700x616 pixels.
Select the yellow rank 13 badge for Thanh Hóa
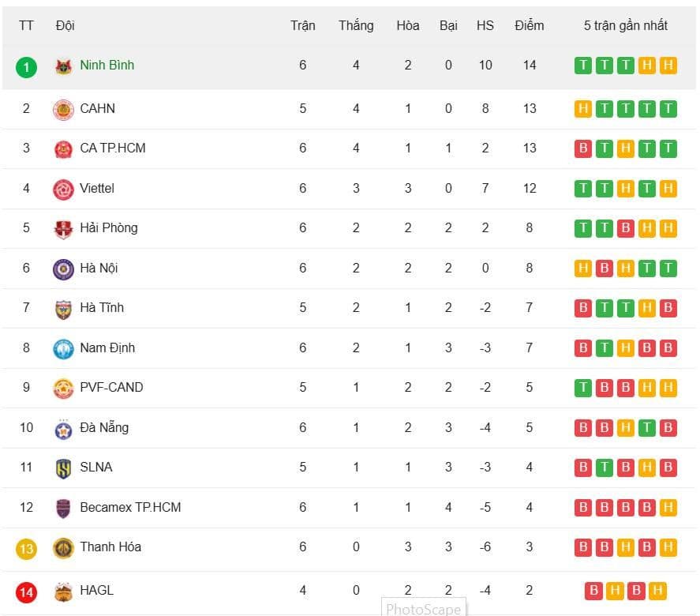click(x=26, y=547)
